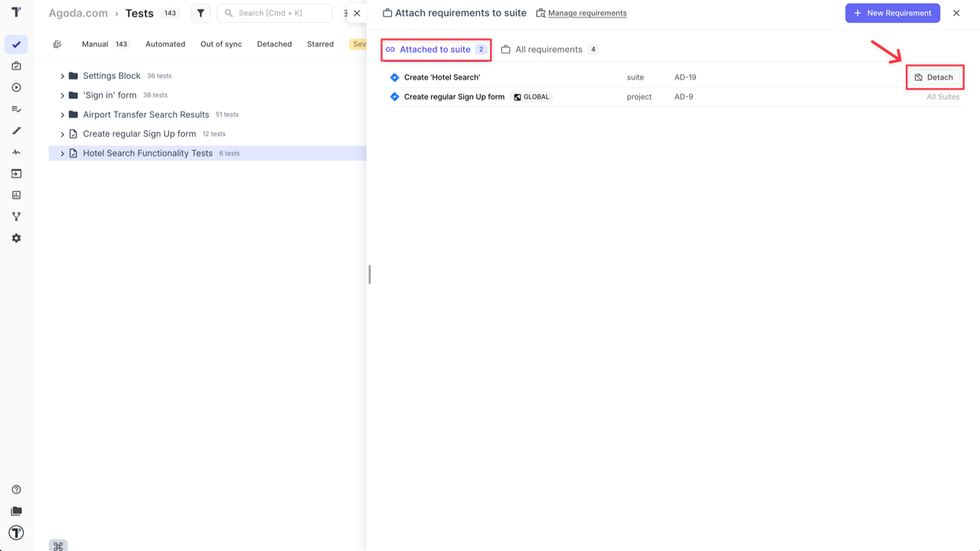Screen dimensions: 980x551
Task: Switch to All requirements tab
Action: 548,50
